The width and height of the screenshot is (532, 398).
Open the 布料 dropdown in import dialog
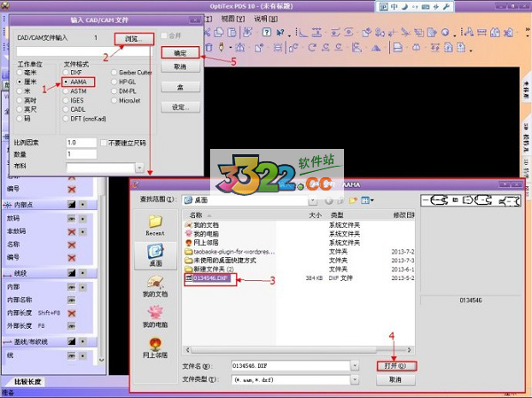coord(139,168)
